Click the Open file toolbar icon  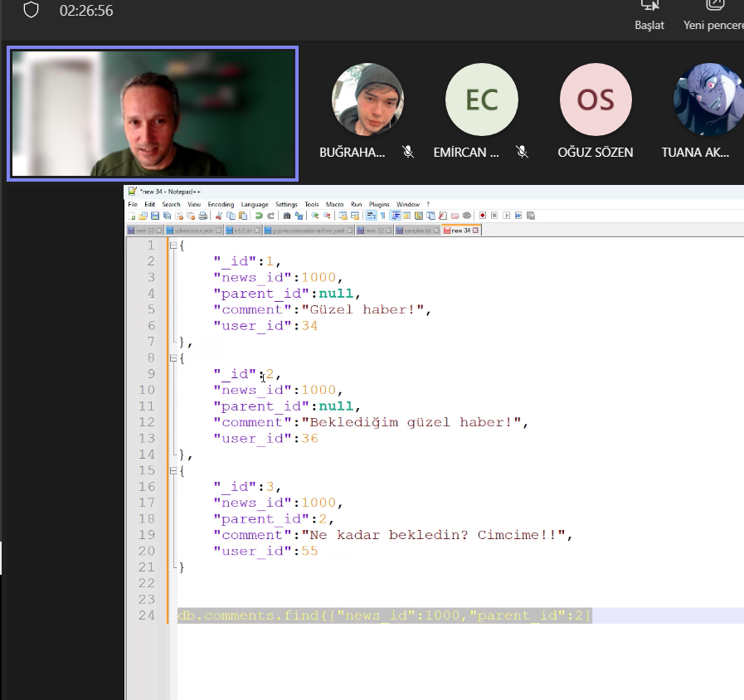[x=143, y=216]
